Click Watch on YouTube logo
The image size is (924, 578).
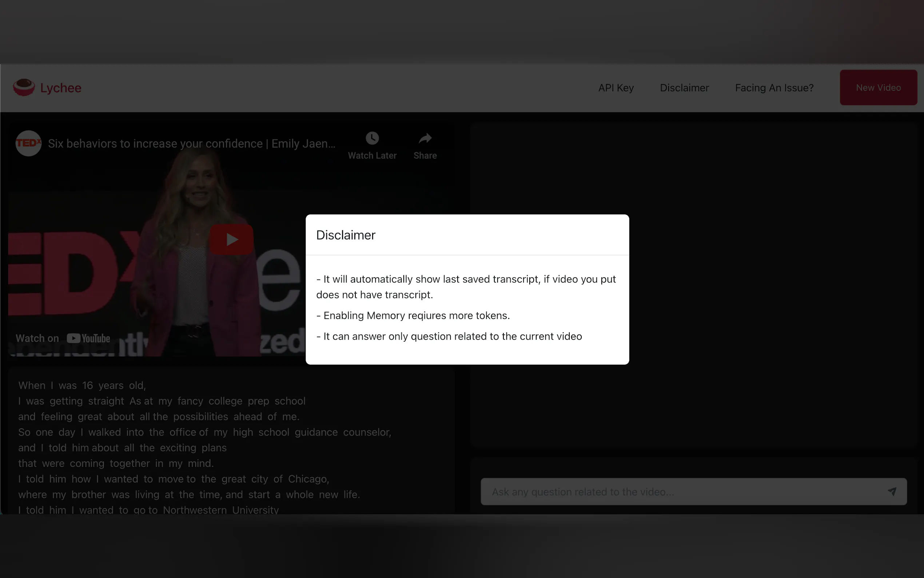(88, 338)
